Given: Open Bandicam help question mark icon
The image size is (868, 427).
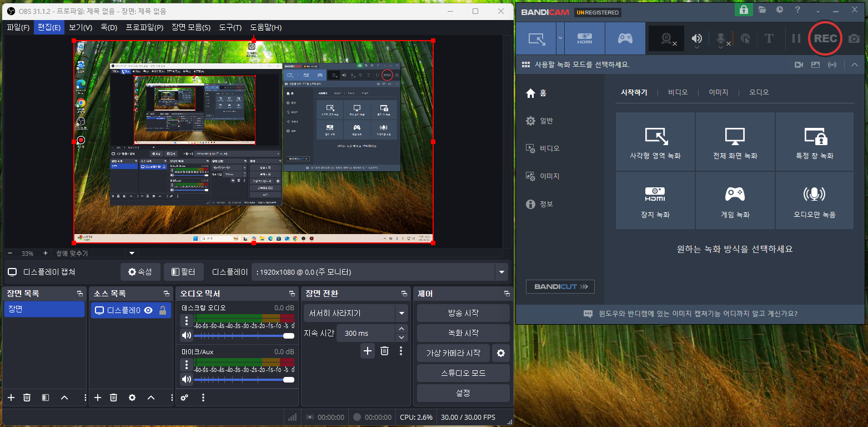Looking at the screenshot, I should click(798, 10).
